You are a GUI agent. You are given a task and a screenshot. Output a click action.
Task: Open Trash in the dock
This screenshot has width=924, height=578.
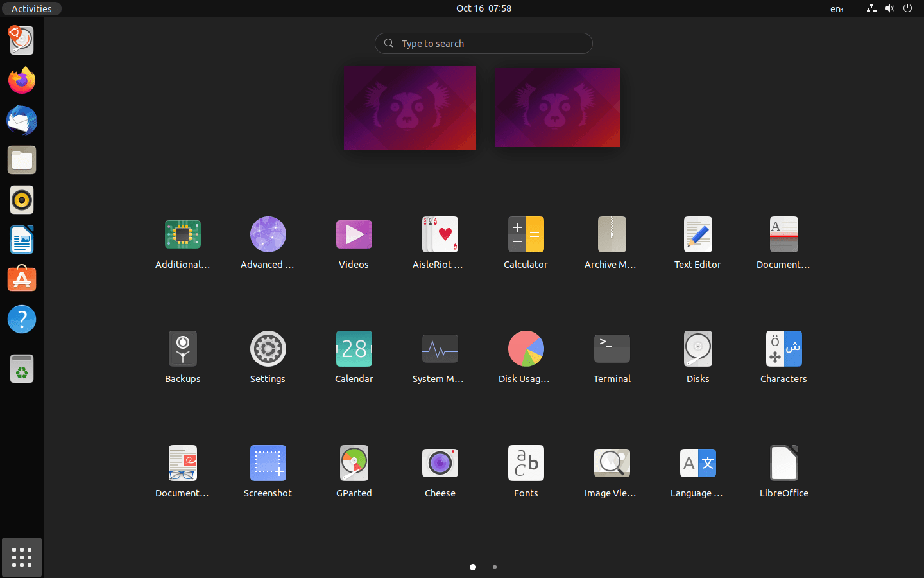coord(22,369)
